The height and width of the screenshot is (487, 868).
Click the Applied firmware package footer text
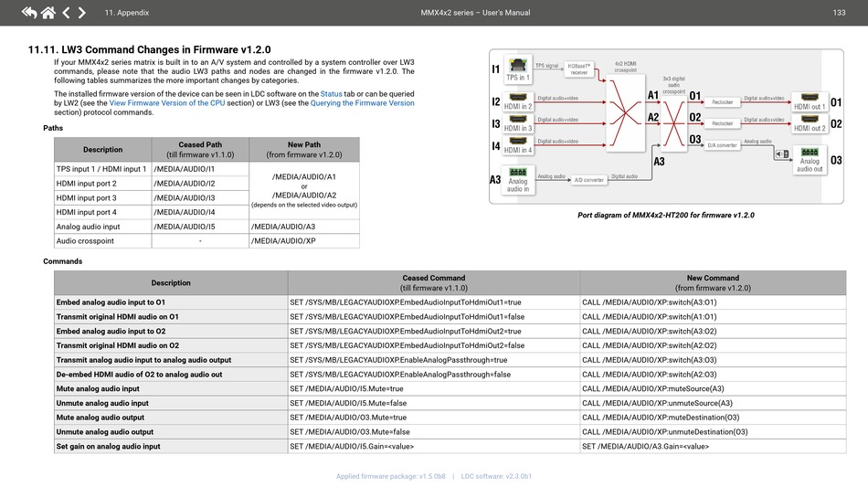point(391,476)
